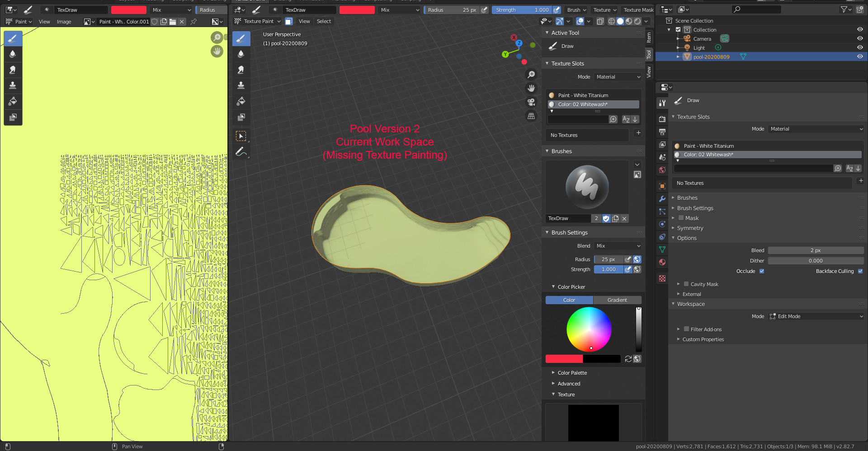Hide the Light object in the outliner
Image resolution: width=868 pixels, height=451 pixels.
(860, 47)
